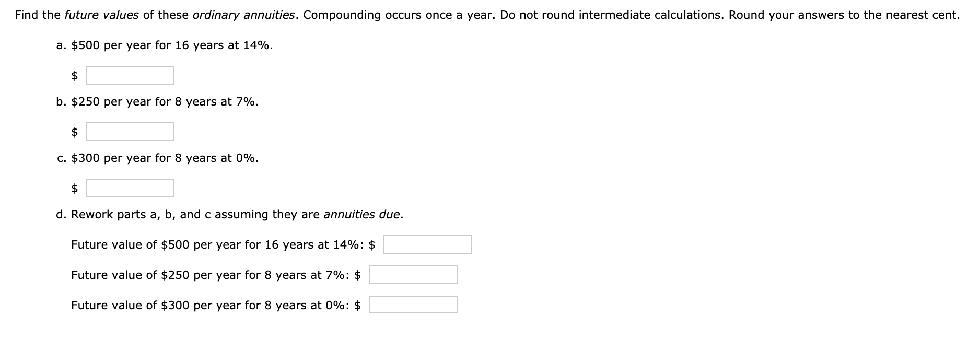Click the answer box for part c
Image resolution: width=980 pixels, height=351 pixels.
(x=130, y=188)
